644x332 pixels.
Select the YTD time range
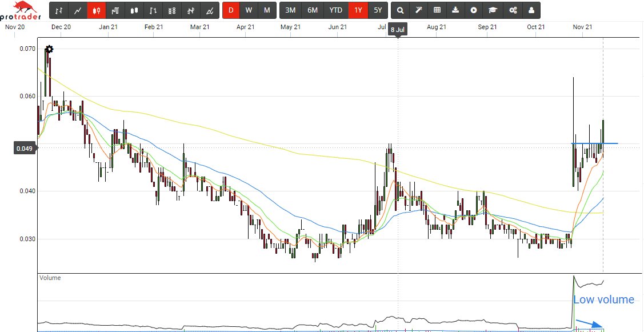[336, 10]
